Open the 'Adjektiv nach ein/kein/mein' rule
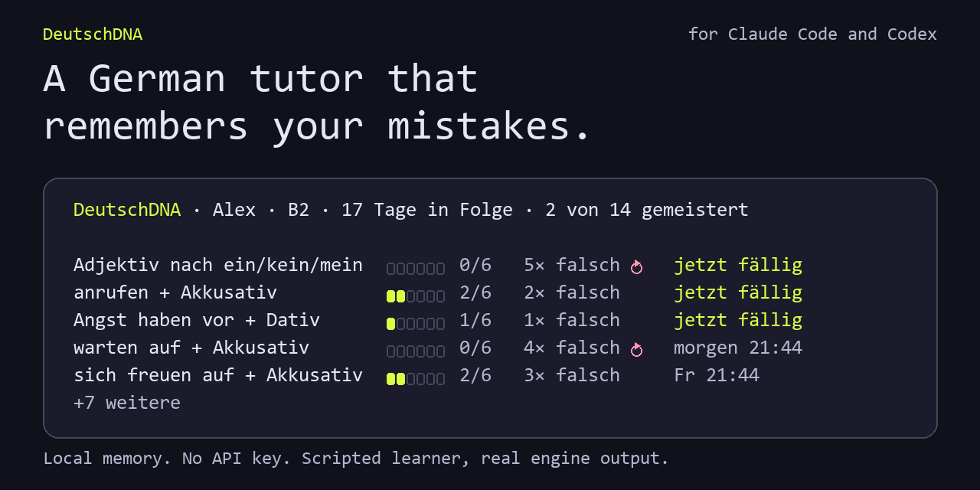980x490 pixels. point(218,265)
